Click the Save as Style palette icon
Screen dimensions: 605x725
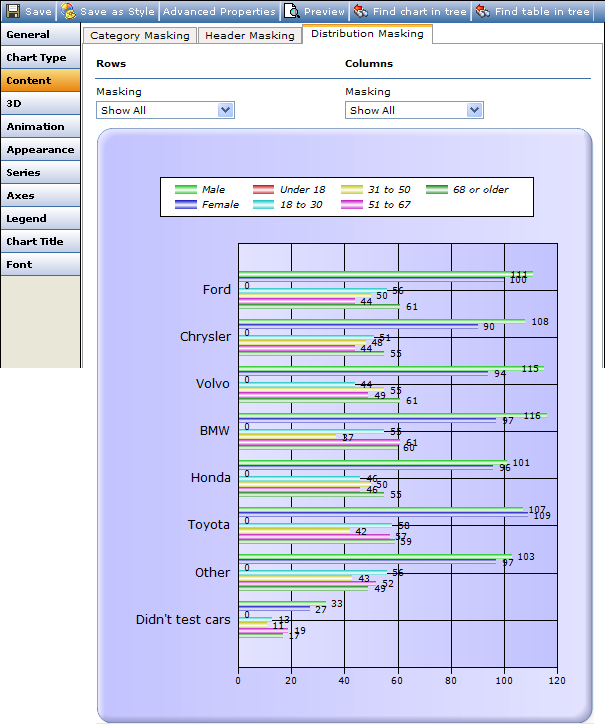pyautogui.click(x=68, y=11)
